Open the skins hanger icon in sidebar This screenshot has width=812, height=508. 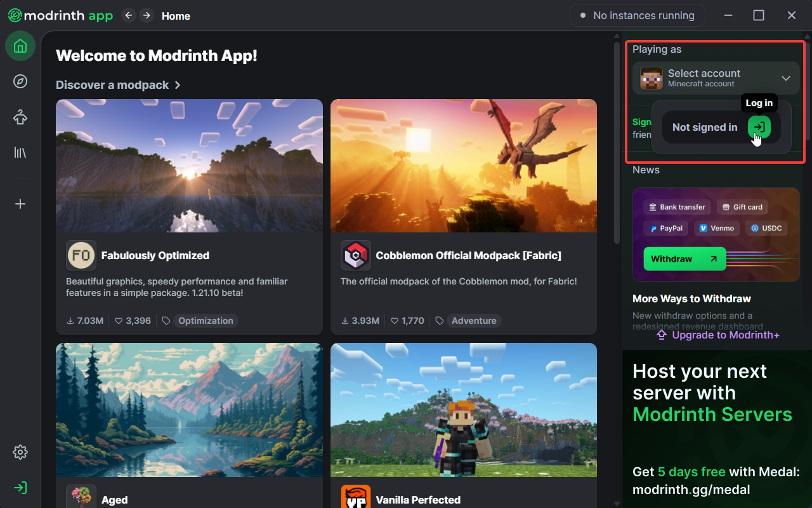point(20,117)
